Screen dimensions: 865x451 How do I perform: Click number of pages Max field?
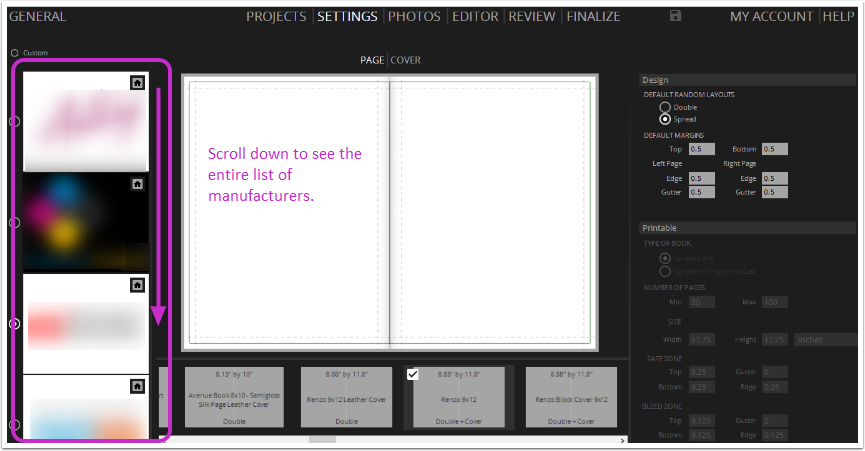coord(775,302)
